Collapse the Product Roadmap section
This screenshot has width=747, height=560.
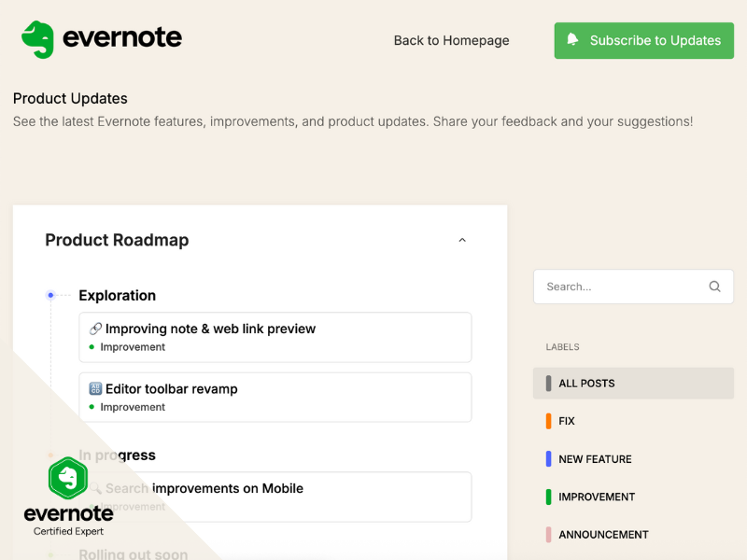[462, 240]
